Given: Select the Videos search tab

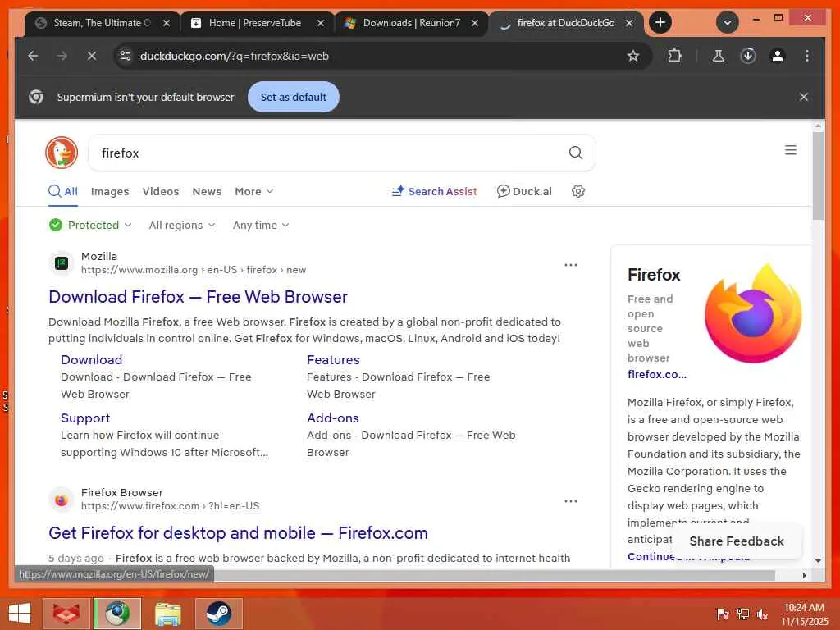Looking at the screenshot, I should coord(161,191).
